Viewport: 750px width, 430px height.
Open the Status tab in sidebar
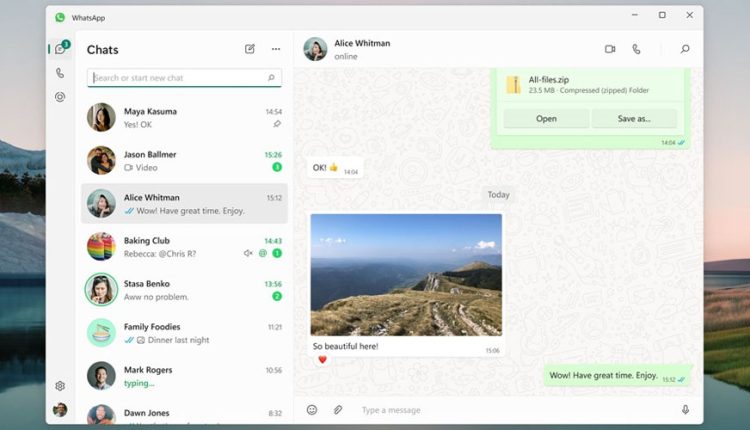(x=60, y=97)
